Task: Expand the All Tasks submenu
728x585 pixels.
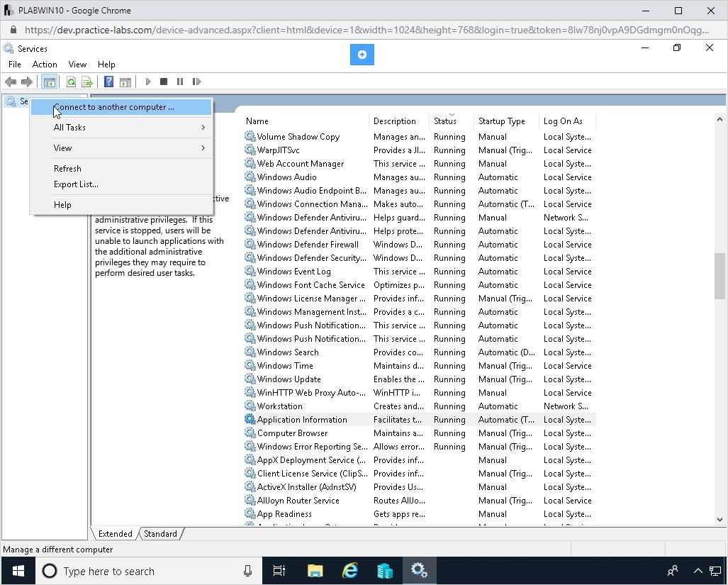Action: 121,127
